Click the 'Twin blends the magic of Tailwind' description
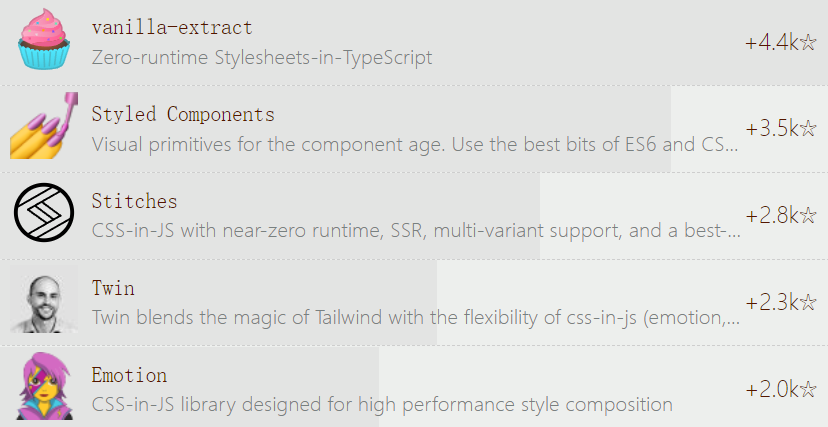Screen dimensions: 828x427 click(415, 318)
